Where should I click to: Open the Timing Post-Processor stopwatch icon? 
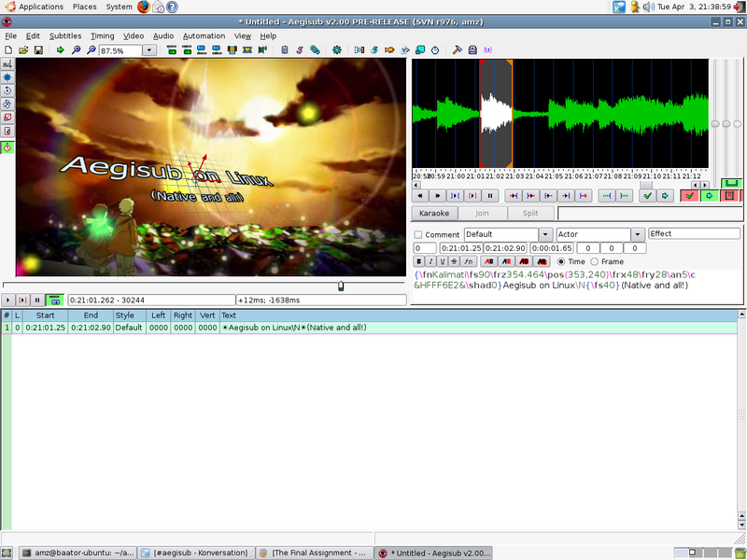pyautogui.click(x=435, y=50)
